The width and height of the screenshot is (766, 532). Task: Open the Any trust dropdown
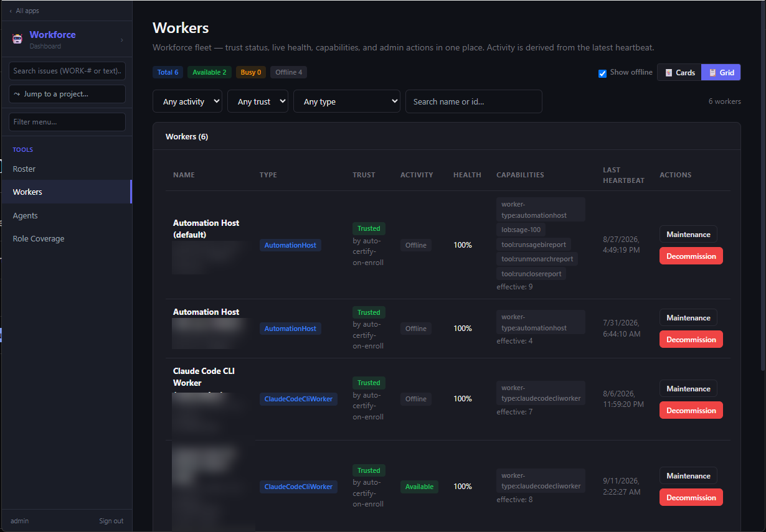pos(258,101)
